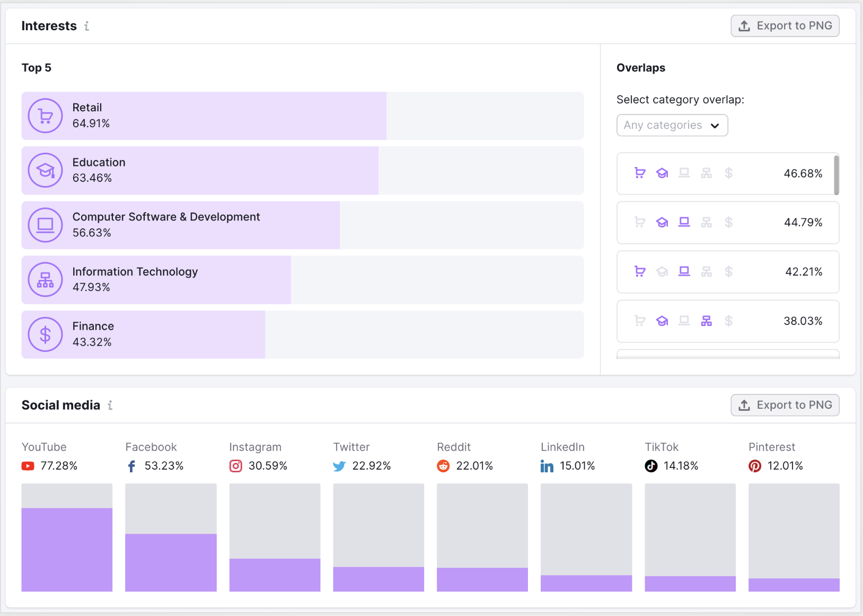Click the Retail shopping cart icon
This screenshot has height=616, width=863.
point(46,116)
